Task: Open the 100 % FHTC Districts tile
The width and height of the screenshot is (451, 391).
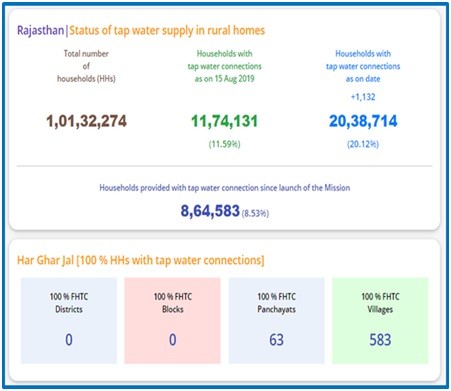Action: [x=69, y=321]
